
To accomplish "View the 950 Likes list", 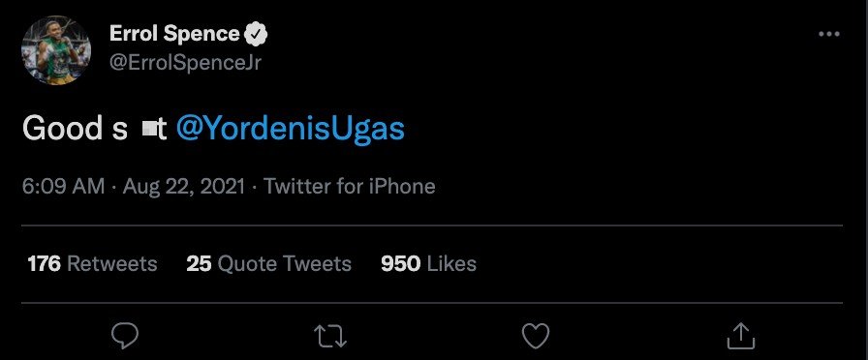I will coord(428,264).
